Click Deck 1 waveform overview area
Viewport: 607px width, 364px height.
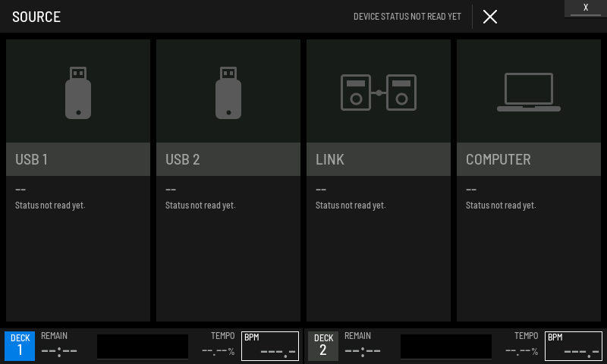click(x=143, y=347)
